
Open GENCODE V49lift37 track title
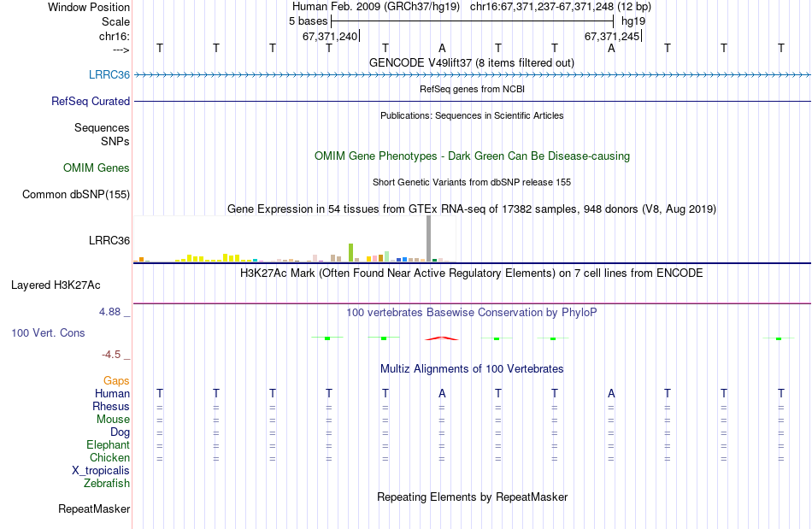tap(471, 62)
